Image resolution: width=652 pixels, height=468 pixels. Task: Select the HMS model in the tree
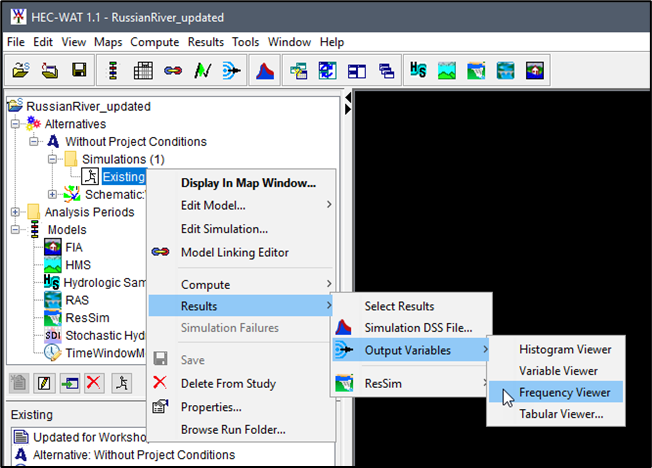(x=78, y=265)
